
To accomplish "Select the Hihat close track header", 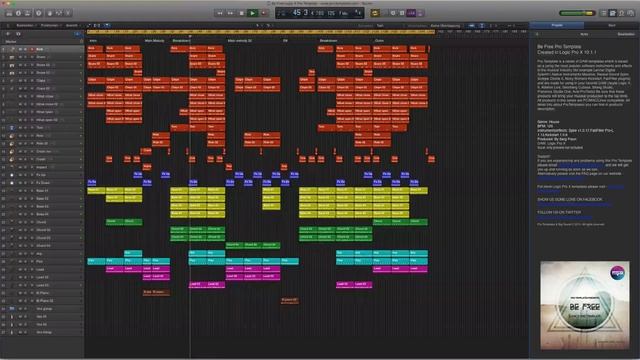I will tap(42, 96).
